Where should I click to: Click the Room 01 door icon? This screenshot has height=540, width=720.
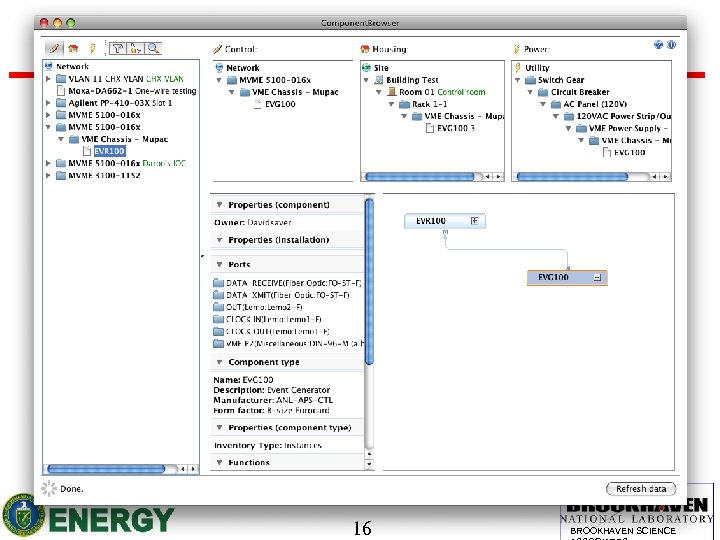[392, 92]
